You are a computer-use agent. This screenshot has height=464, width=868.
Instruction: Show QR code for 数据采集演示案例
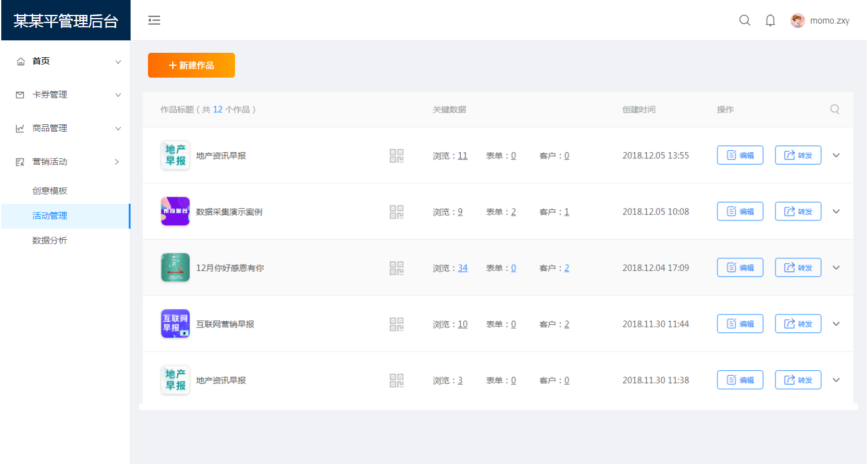[397, 212]
